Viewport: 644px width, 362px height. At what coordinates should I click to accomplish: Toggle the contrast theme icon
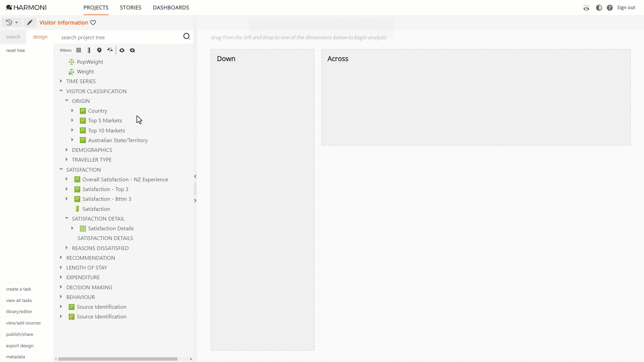[599, 8]
